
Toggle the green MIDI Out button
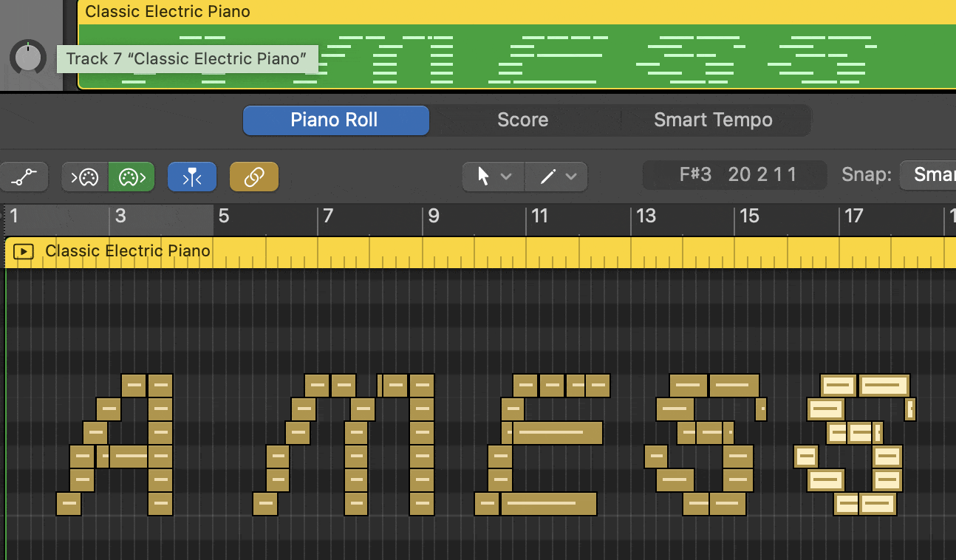132,177
